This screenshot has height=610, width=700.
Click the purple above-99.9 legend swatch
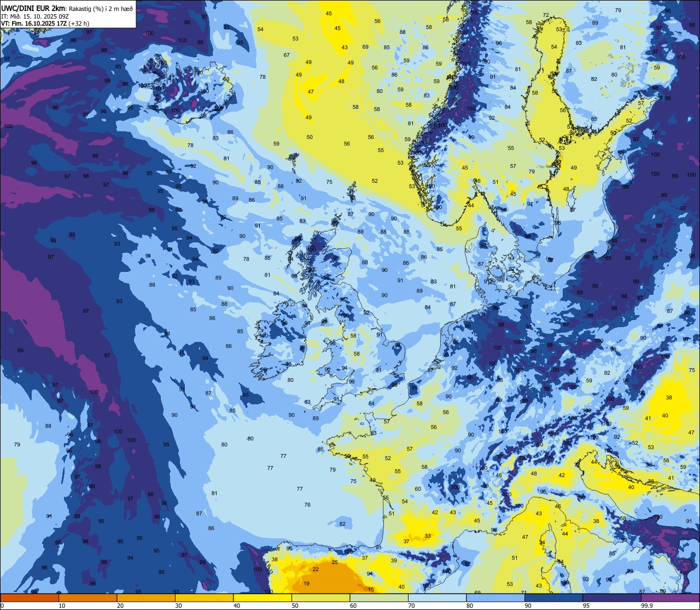tap(670, 597)
